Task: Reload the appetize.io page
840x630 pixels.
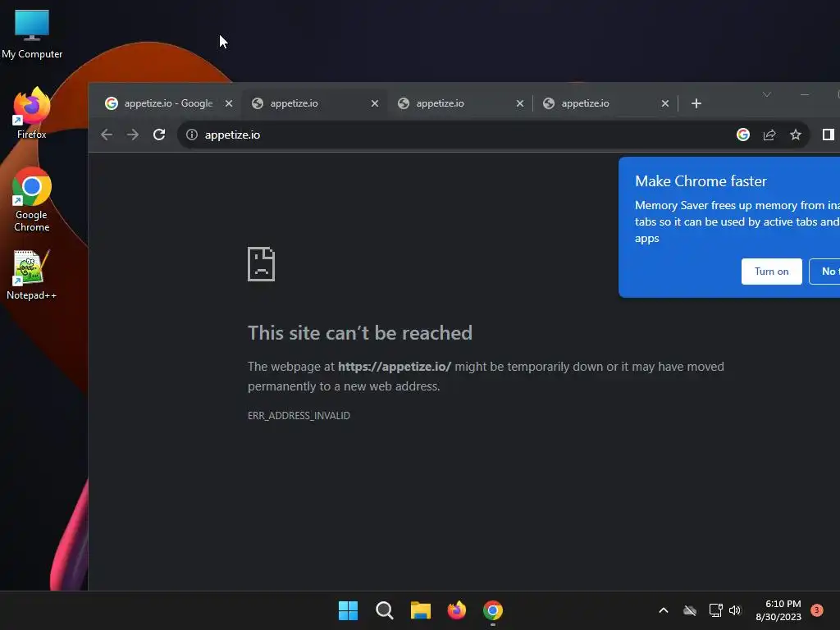Action: 159,135
